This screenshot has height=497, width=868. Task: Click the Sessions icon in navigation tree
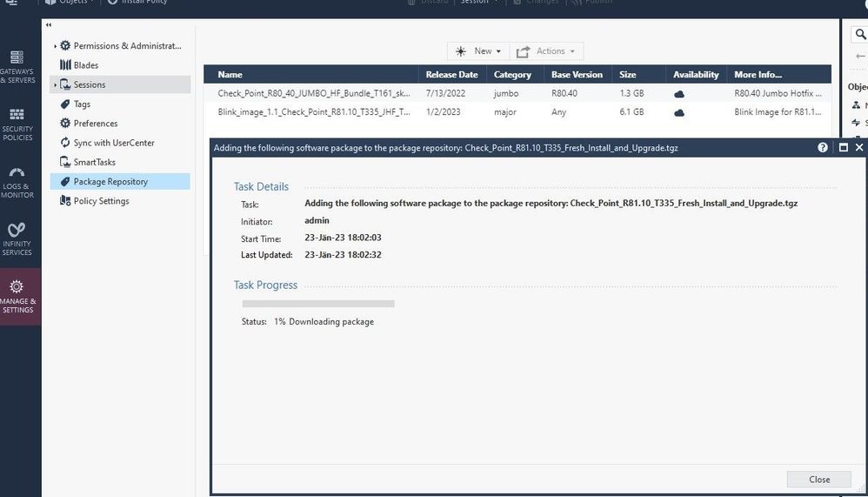(65, 84)
